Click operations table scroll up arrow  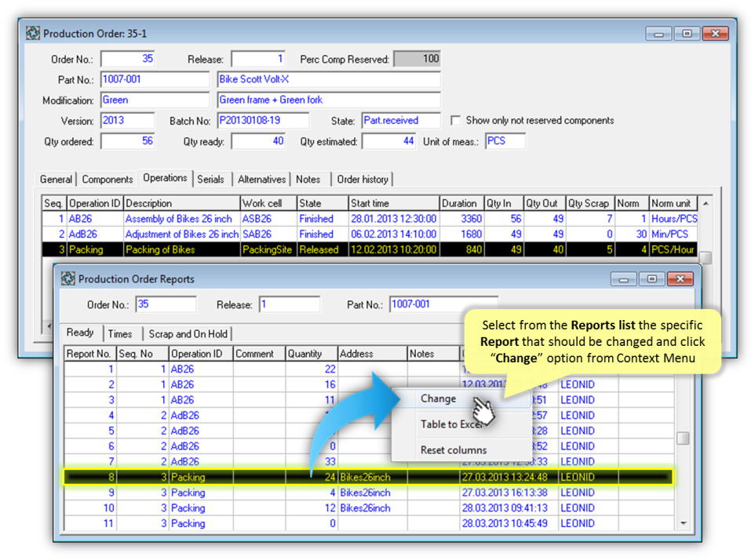(x=706, y=203)
